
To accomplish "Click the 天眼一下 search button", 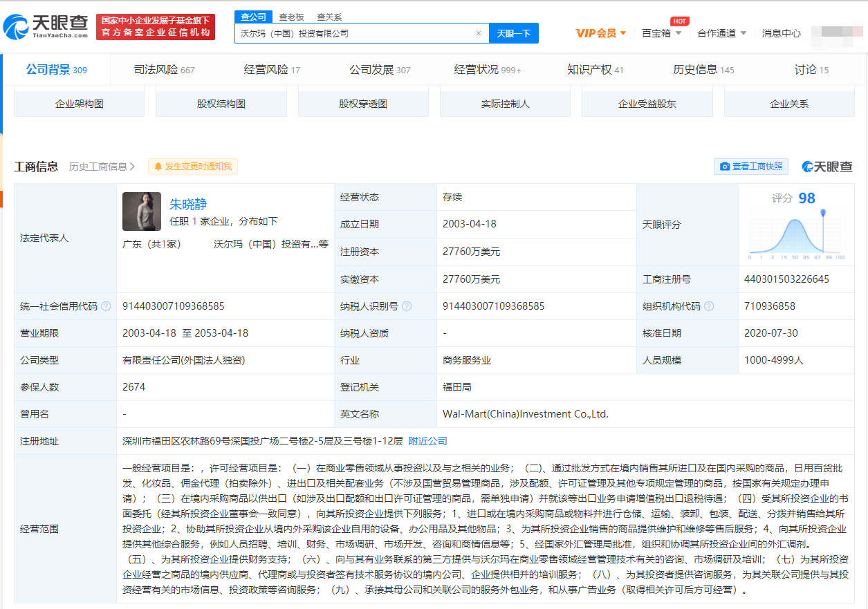I will click(x=514, y=33).
